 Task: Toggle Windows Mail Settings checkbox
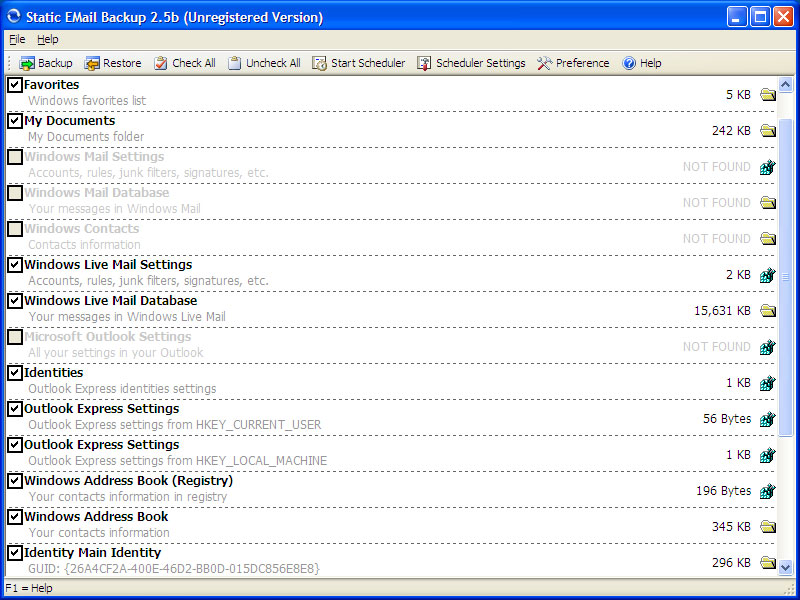15,157
